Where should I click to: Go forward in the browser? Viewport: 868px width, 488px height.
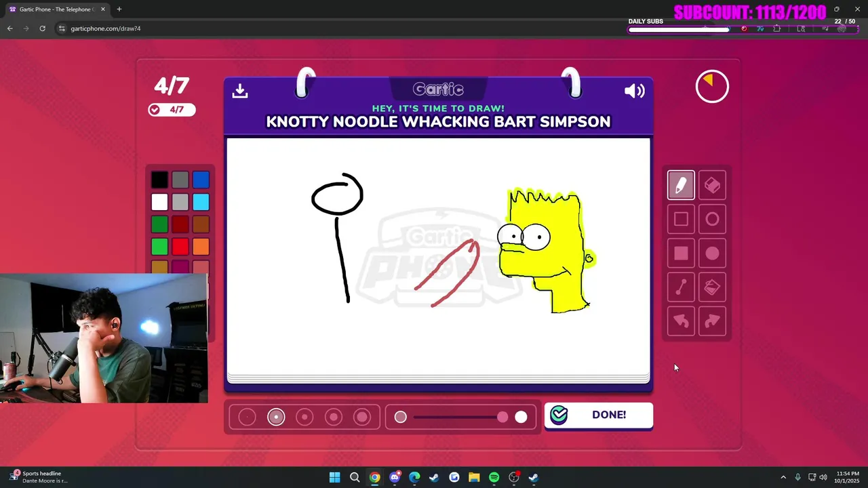pyautogui.click(x=26, y=28)
